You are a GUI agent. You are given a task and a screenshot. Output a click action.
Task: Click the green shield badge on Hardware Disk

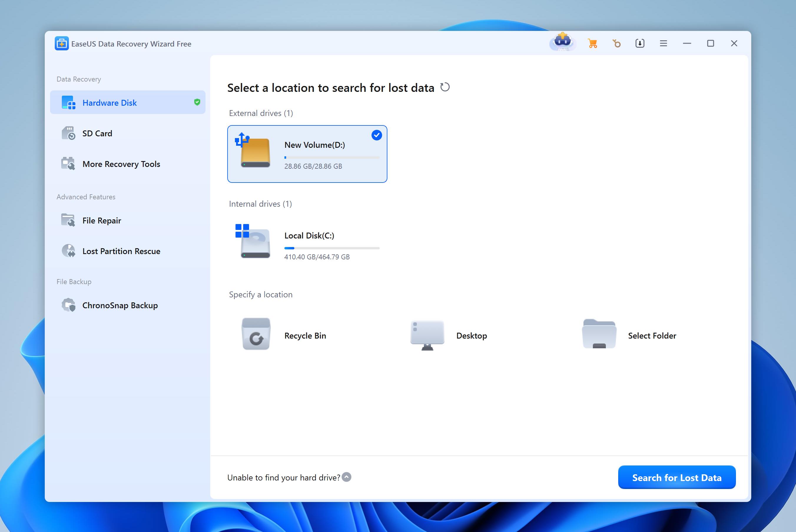[197, 102]
